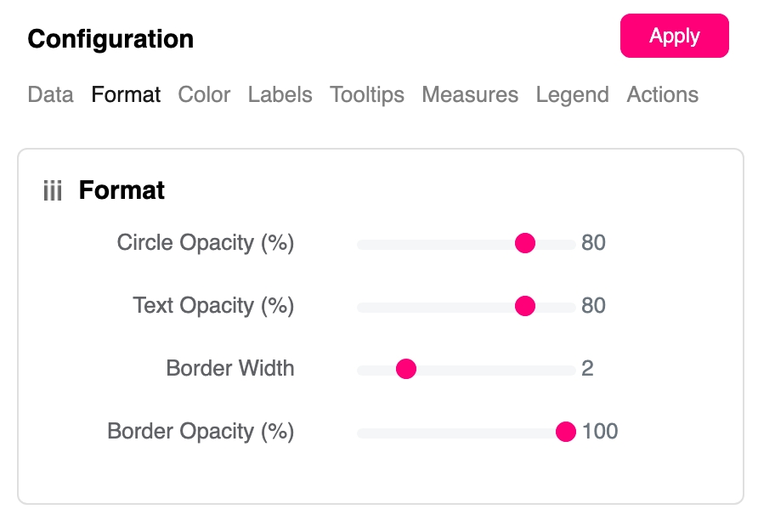
Task: Click the Text Opacity slider handle
Action: (x=525, y=307)
